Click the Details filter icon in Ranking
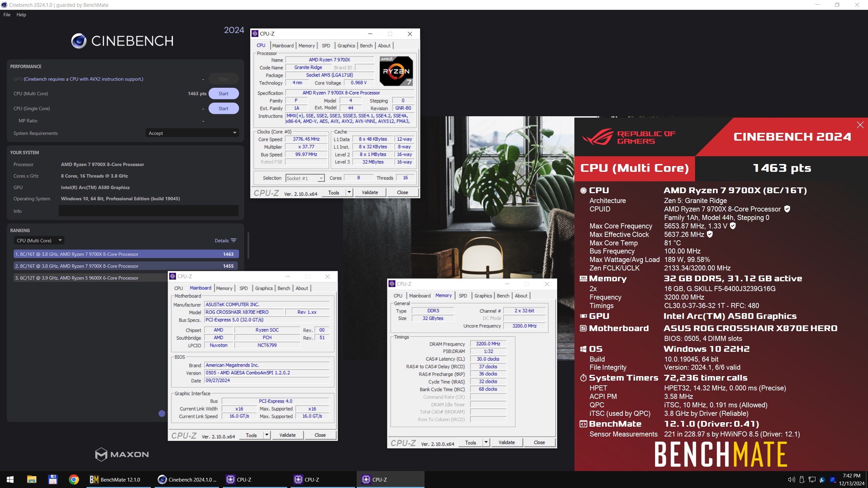This screenshot has width=868, height=488. pos(234,241)
